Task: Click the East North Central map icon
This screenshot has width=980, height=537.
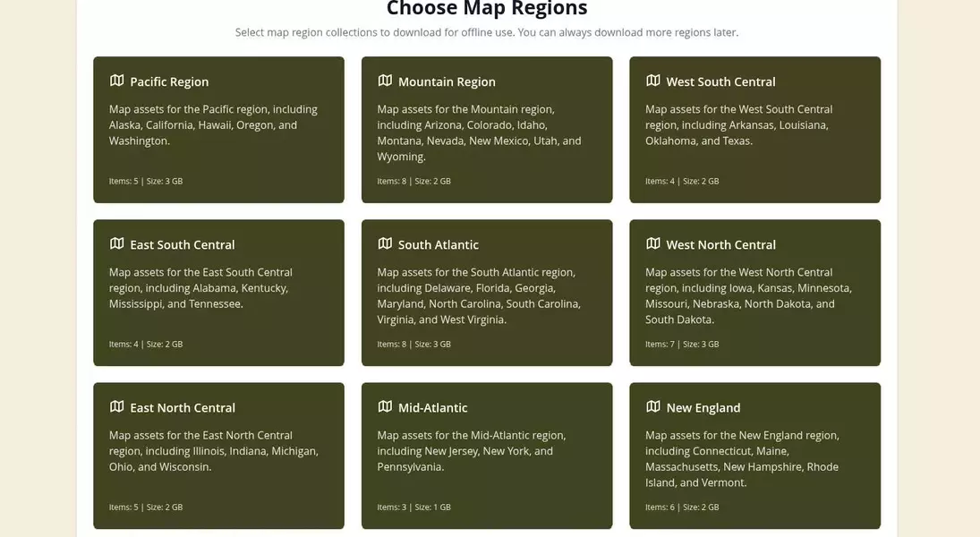Action: tap(116, 406)
